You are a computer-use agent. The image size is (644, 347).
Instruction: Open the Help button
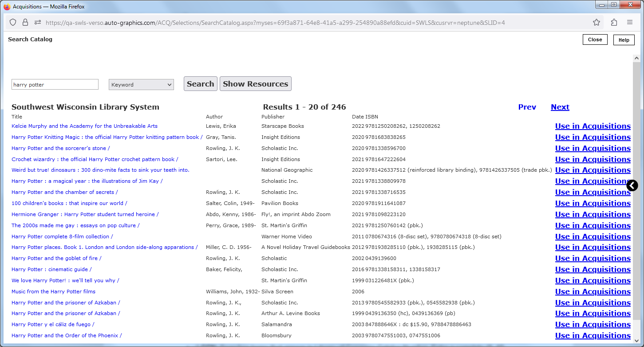pos(624,40)
